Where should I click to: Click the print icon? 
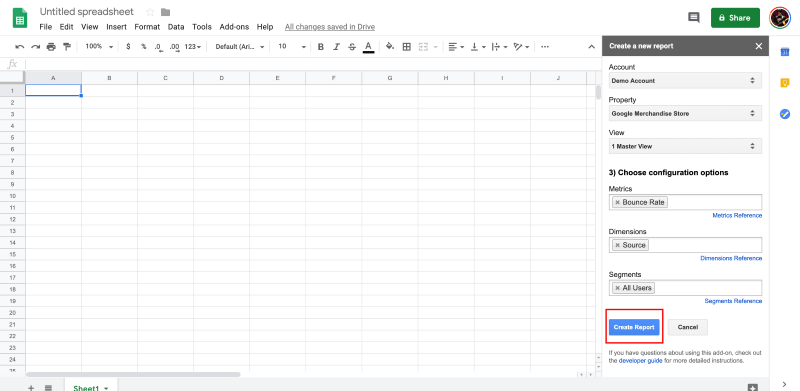pyautogui.click(x=51, y=46)
